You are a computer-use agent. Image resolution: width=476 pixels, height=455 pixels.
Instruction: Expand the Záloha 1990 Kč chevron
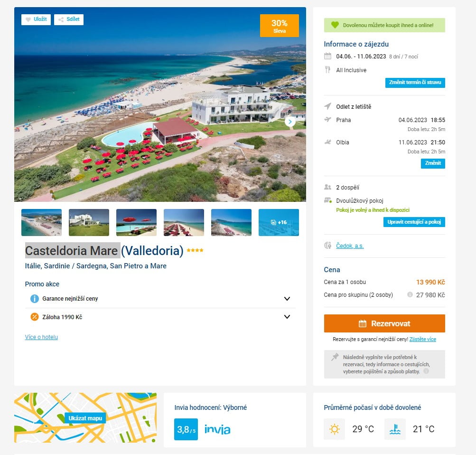coord(287,317)
